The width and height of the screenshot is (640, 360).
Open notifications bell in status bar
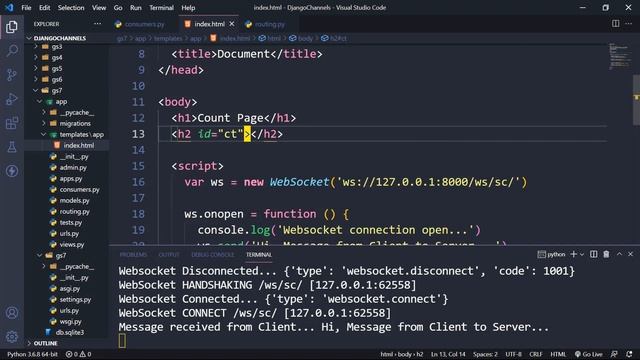pyautogui.click(x=629, y=354)
